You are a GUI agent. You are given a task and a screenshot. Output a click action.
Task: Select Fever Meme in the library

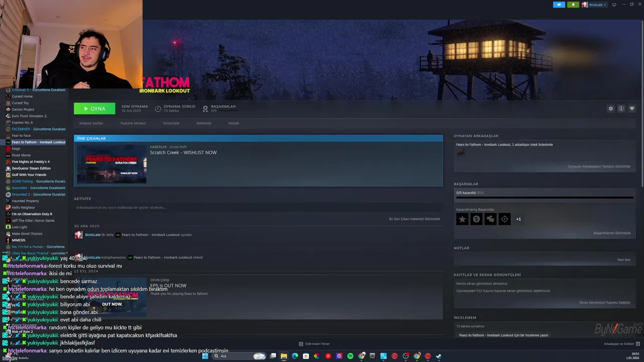coord(21,155)
